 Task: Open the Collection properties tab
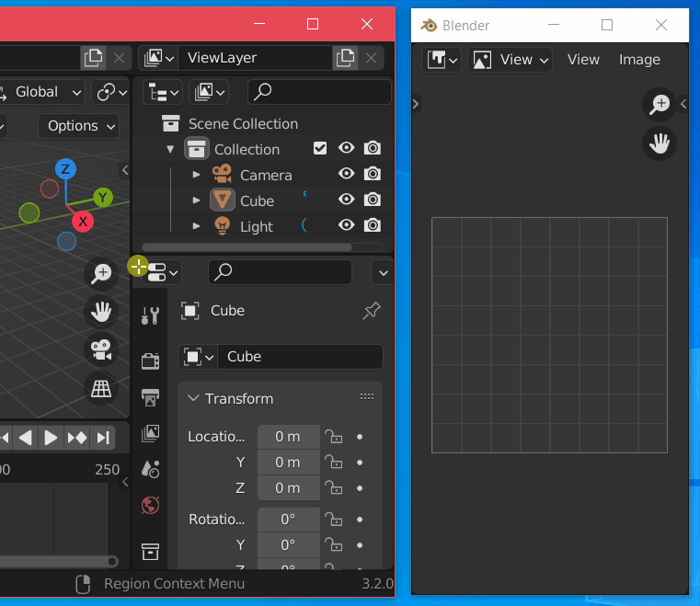coord(151,552)
